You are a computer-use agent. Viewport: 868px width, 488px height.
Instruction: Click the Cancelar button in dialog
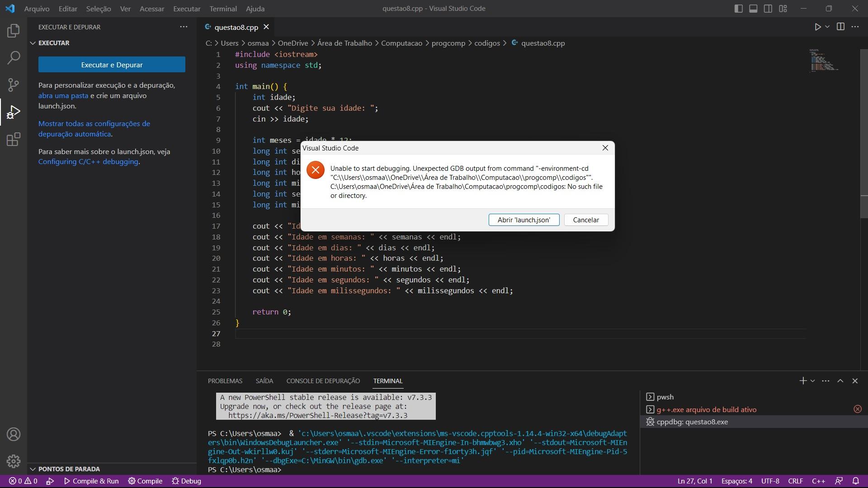pos(586,219)
